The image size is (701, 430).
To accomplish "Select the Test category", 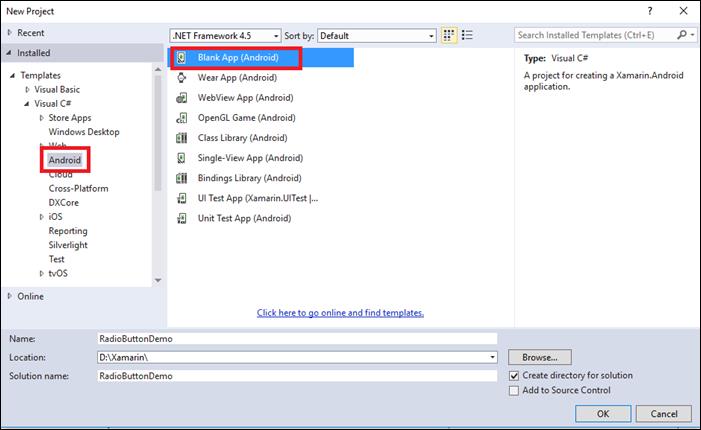I will point(56,259).
